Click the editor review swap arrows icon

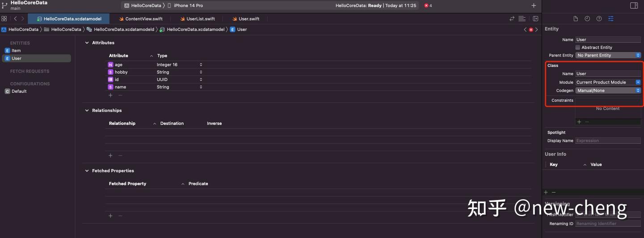point(512,19)
